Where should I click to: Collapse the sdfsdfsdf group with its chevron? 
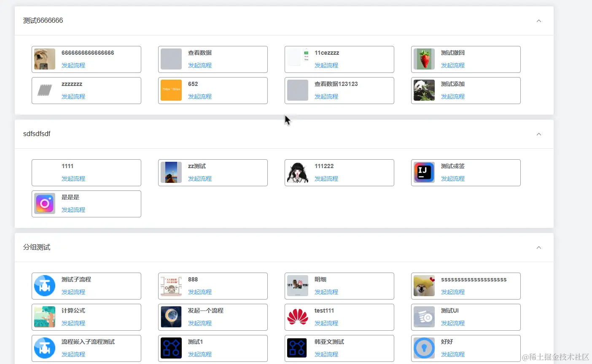(x=538, y=134)
